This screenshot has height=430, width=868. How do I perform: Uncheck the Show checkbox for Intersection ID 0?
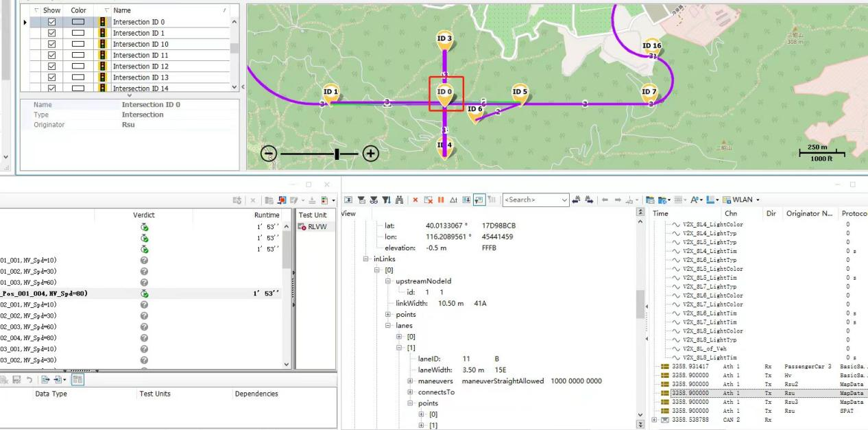tap(51, 22)
